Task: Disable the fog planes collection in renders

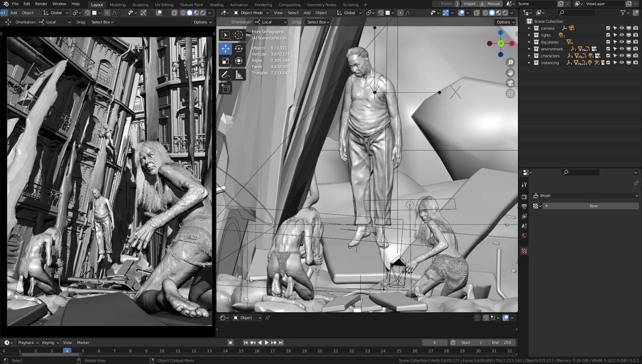Action: [x=635, y=42]
